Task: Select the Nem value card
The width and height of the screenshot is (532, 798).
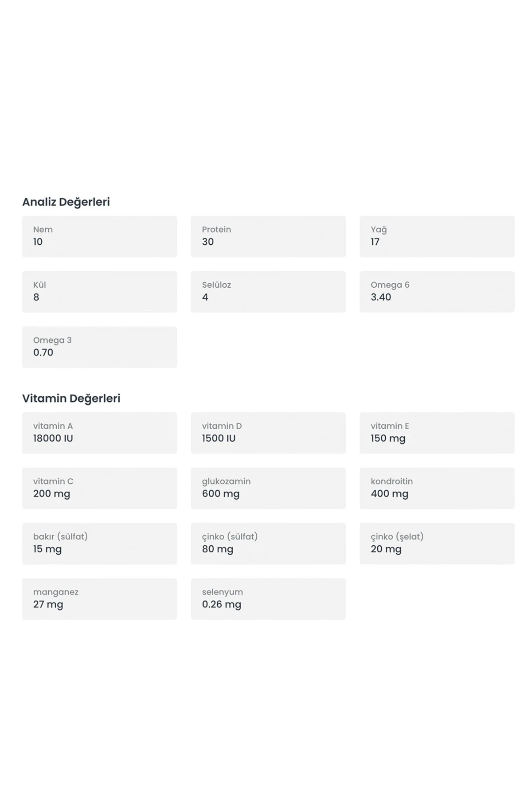Action: point(99,236)
